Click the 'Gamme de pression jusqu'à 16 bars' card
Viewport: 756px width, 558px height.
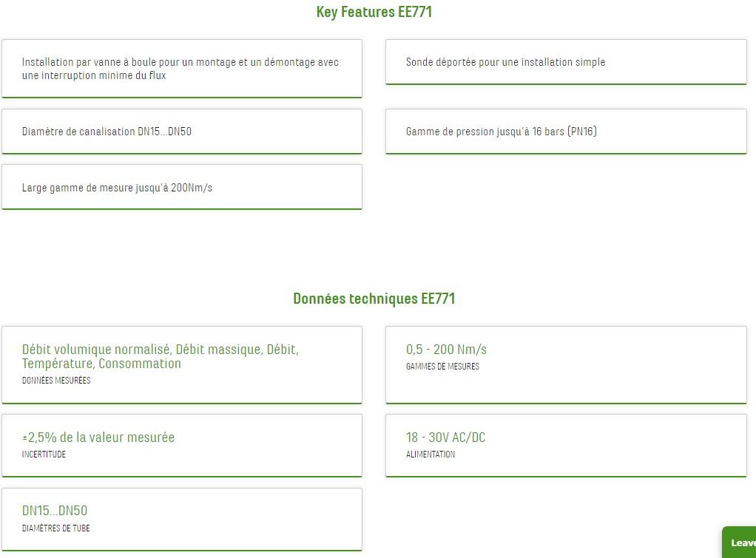point(566,132)
